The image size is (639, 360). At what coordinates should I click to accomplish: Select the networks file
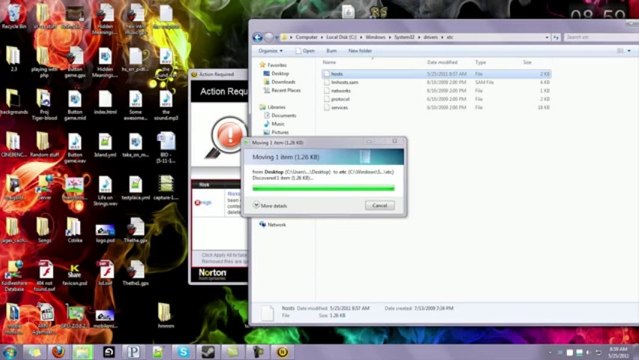tap(341, 91)
